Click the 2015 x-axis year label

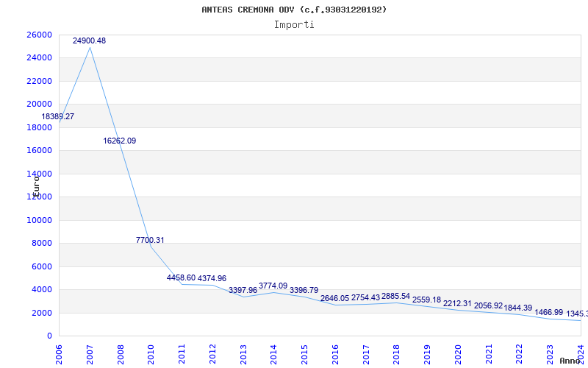[x=304, y=355]
